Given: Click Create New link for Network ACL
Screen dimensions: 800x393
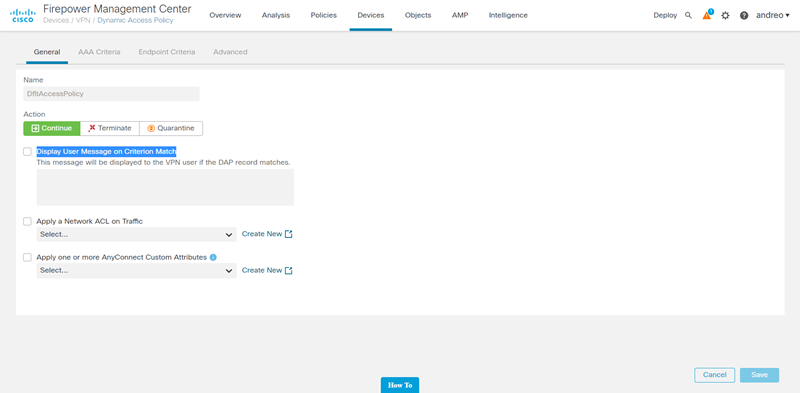Looking at the screenshot, I should [262, 234].
